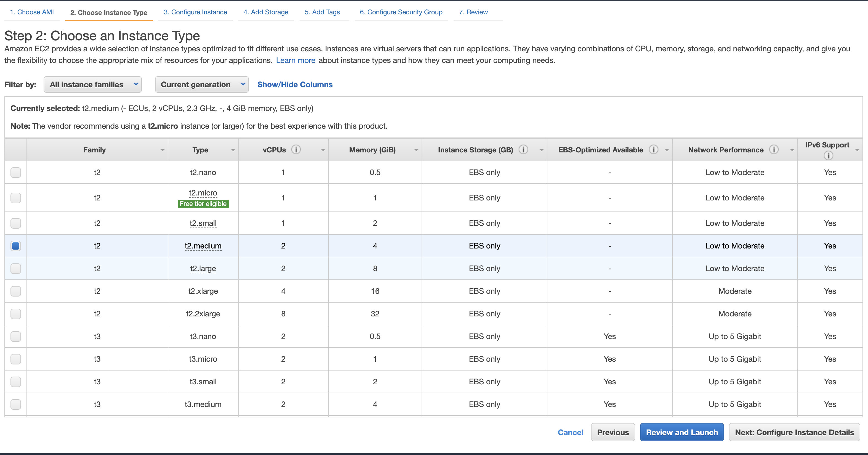
Task: Click the Currently selected t2.medium summary text
Action: coord(162,108)
